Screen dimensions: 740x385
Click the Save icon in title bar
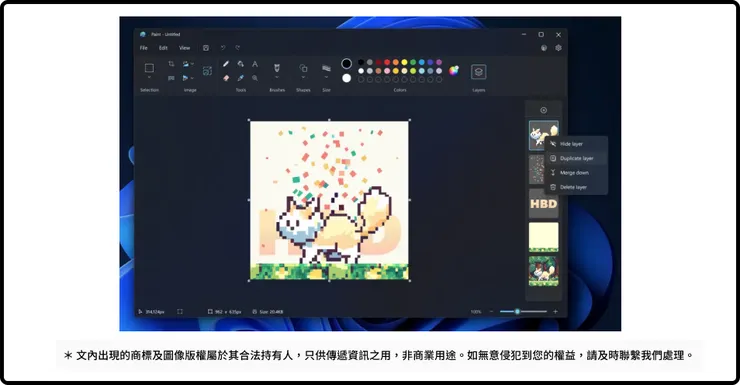[x=206, y=48]
